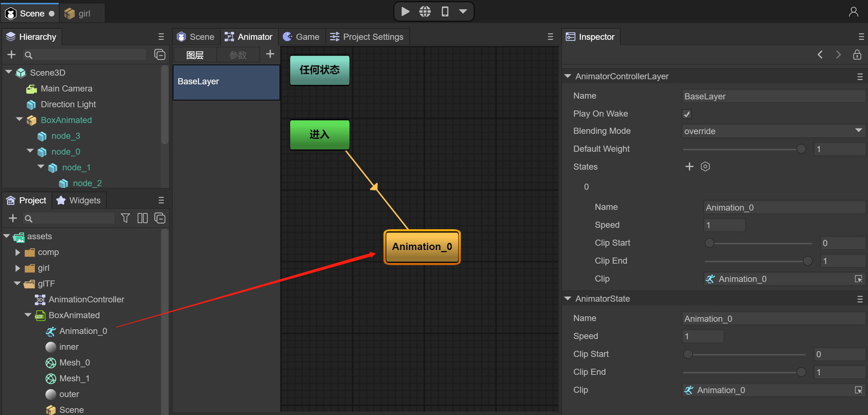Viewport: 868px width, 415px height.
Task: Add a new state with States plus icon
Action: tap(689, 166)
